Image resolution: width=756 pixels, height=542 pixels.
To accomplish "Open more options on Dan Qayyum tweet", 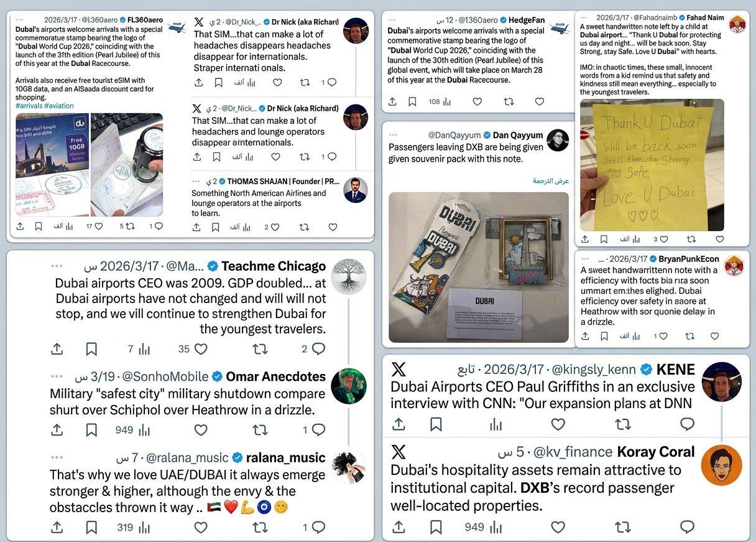I will [x=393, y=135].
